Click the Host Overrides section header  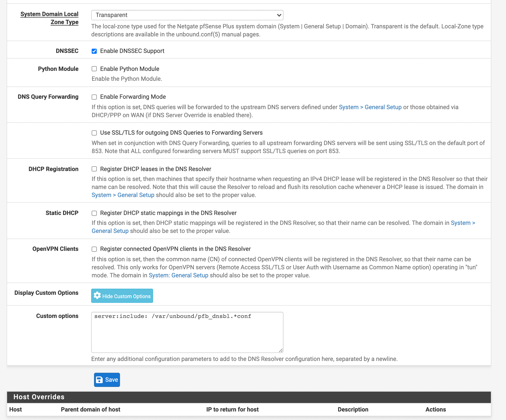tap(249, 397)
